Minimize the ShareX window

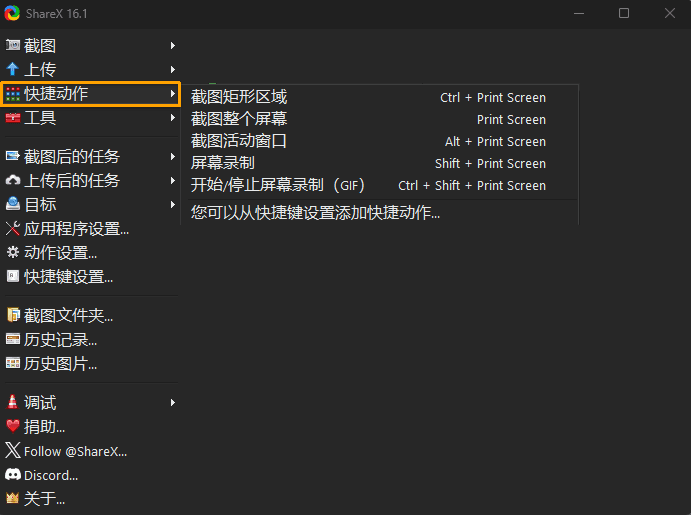click(579, 13)
